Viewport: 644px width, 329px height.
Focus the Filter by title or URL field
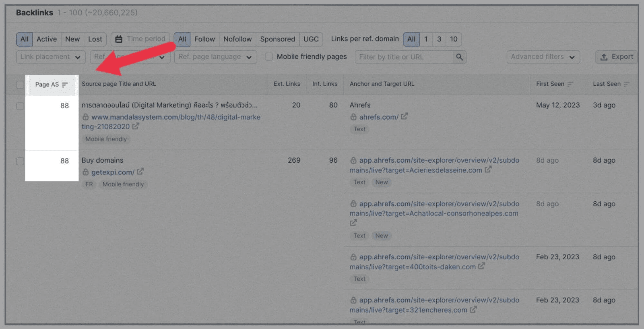(403, 57)
